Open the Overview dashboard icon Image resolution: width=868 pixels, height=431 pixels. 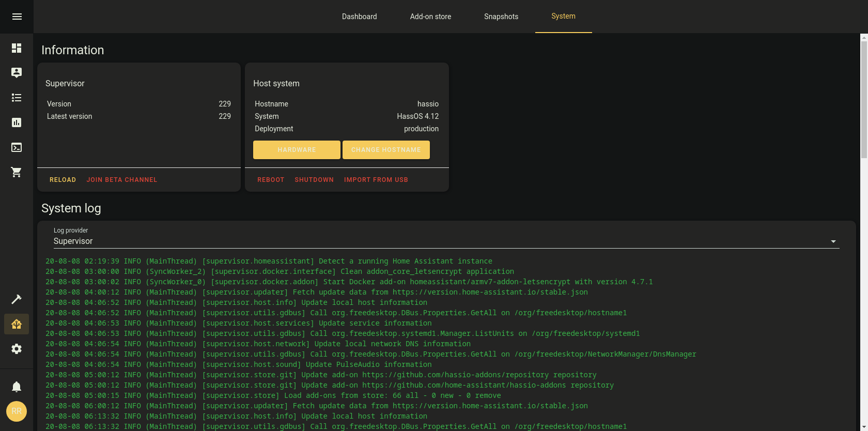(17, 48)
